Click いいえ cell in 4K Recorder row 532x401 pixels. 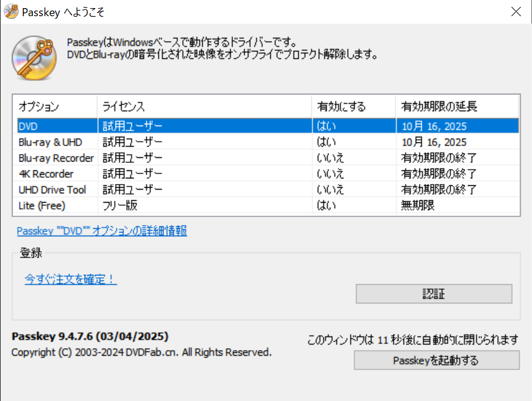coord(331,174)
